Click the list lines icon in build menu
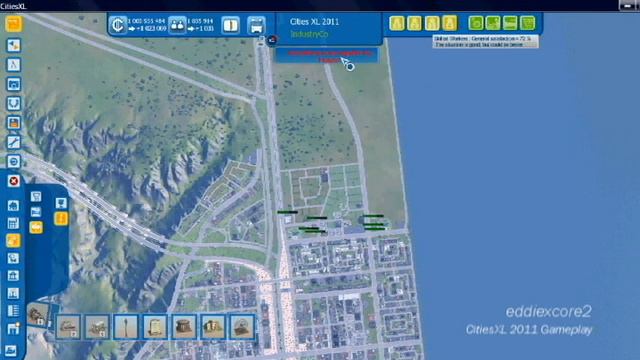Screen dimensions: 640x360 (13, 311)
